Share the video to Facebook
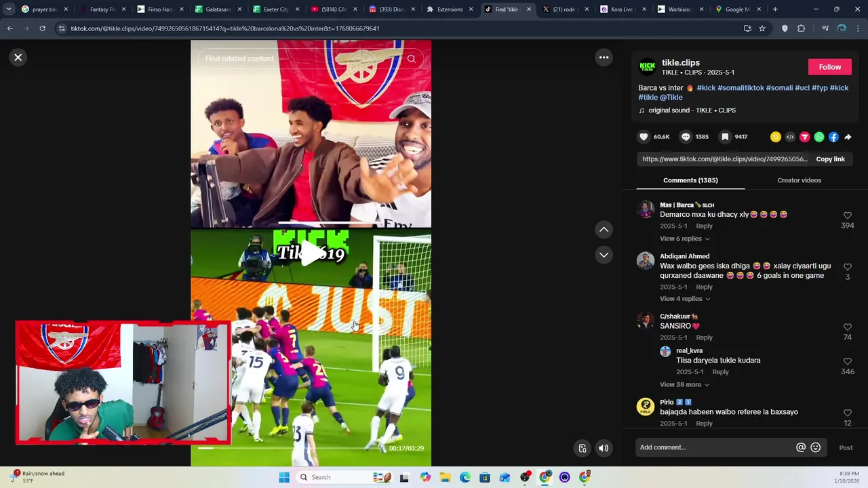Image resolution: width=868 pixels, height=488 pixels. (x=833, y=137)
